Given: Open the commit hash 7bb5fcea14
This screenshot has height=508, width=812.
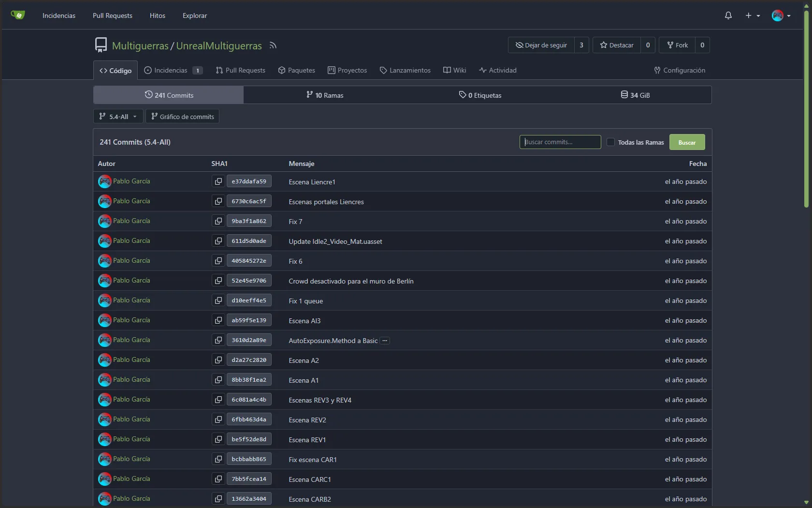Looking at the screenshot, I should 249,479.
